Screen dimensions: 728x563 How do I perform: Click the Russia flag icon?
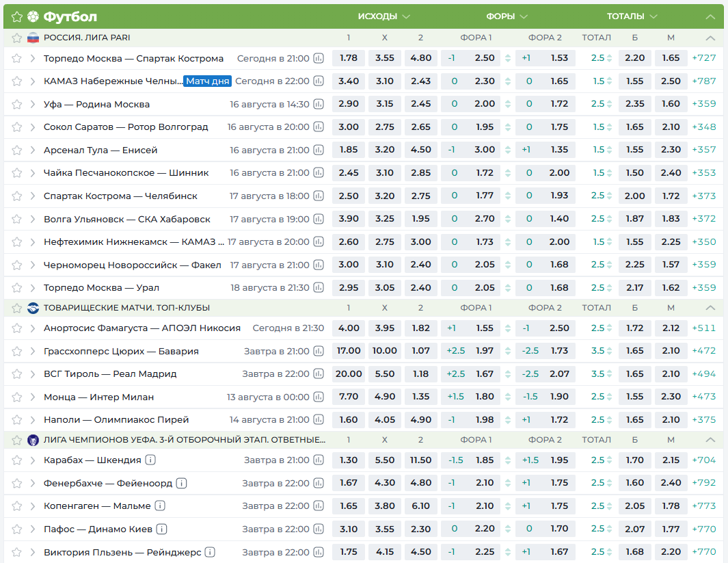coord(33,38)
